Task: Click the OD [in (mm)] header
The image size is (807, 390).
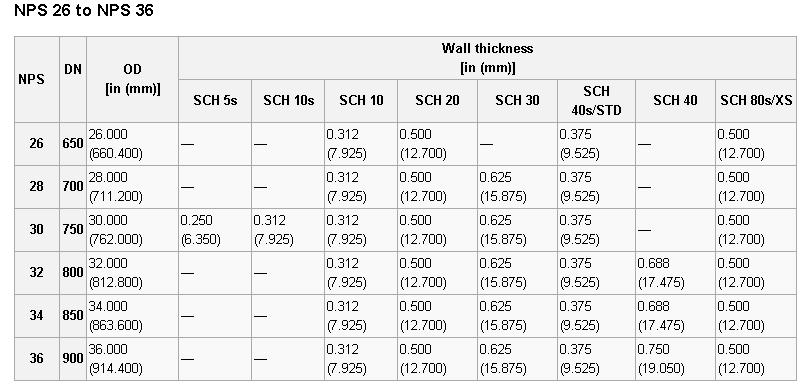Action: tap(133, 79)
